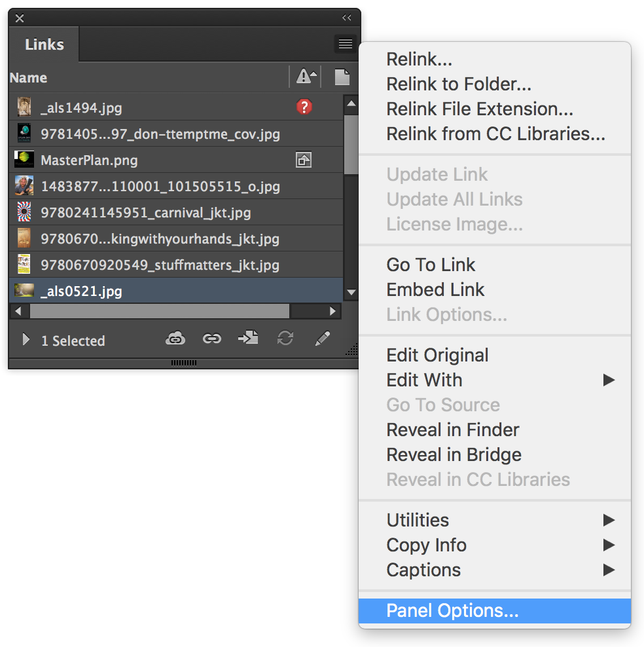The image size is (644, 647).
Task: Sort by Status warning column header
Action: [306, 77]
